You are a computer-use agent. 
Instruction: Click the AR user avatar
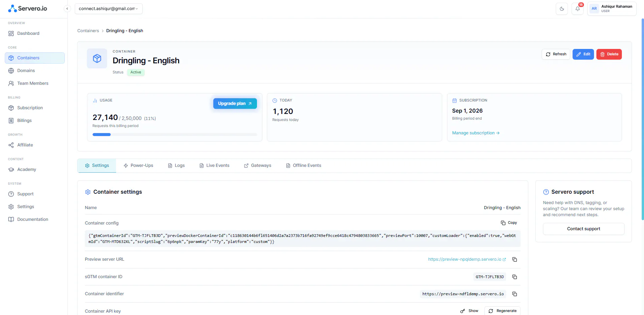point(594,9)
